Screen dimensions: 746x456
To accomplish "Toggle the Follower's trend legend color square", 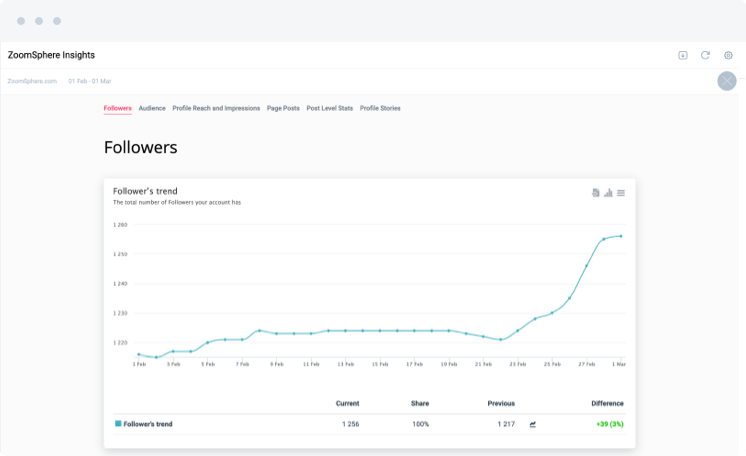I will pyautogui.click(x=118, y=423).
